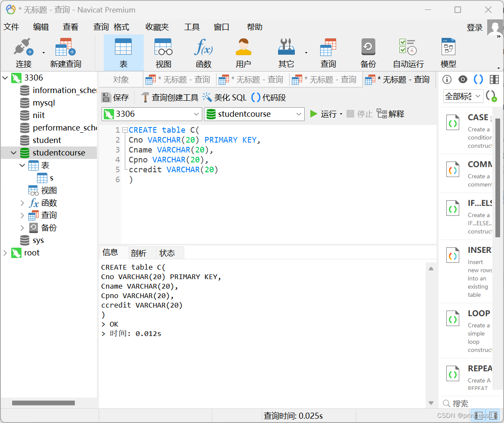This screenshot has height=423, width=504.
Task: Click the 登录 (Login) link
Action: coord(474,27)
